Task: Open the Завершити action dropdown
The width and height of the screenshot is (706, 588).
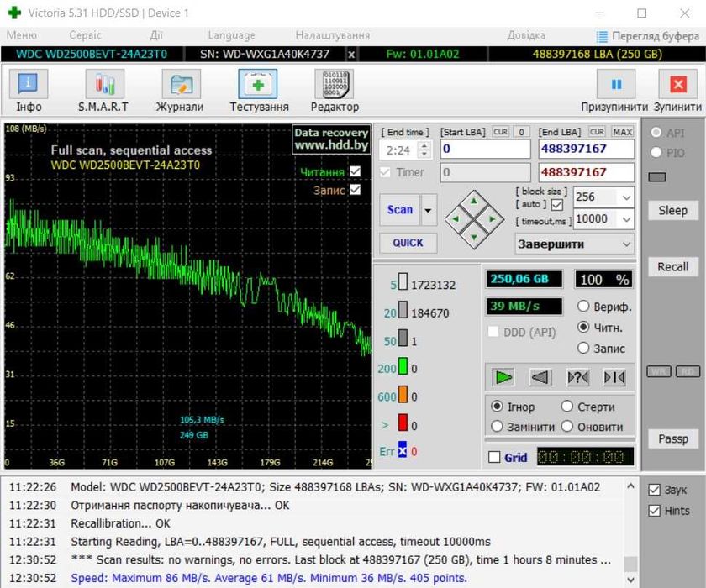Action: pyautogui.click(x=625, y=244)
